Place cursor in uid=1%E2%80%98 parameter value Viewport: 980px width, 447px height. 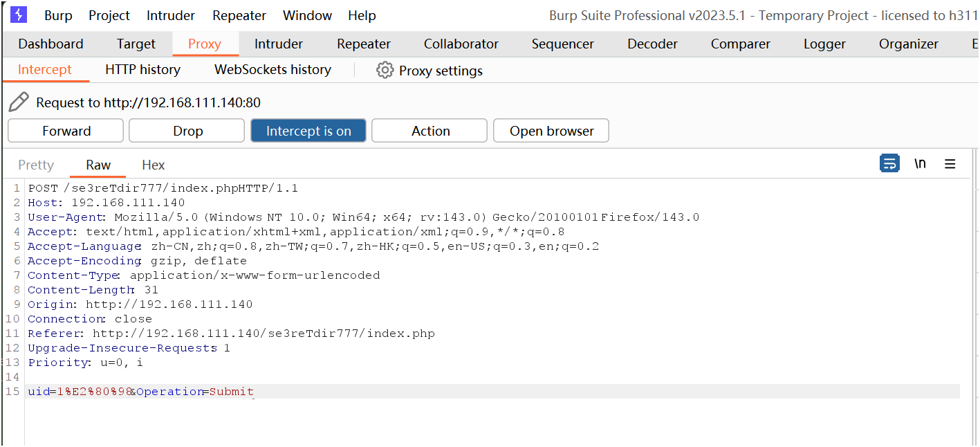point(93,392)
